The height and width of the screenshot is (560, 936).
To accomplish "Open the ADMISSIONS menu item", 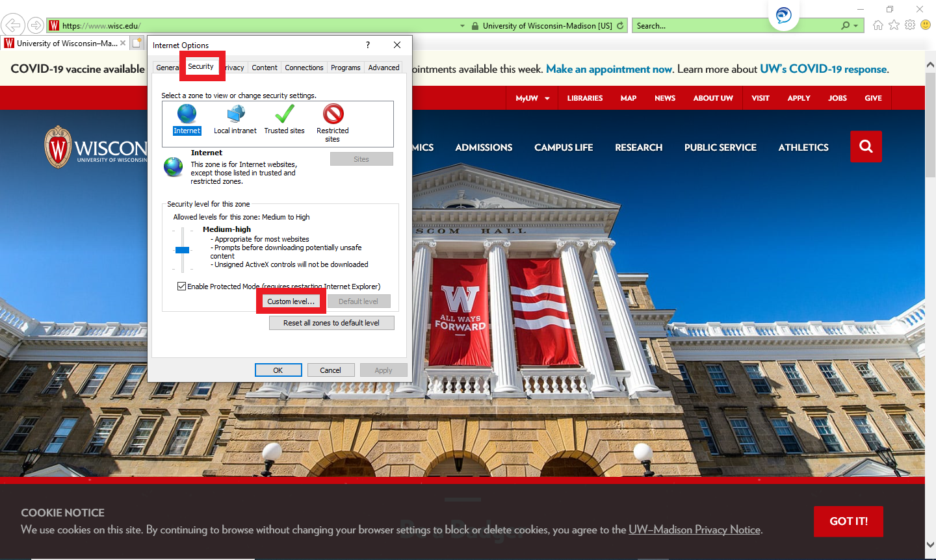I will pos(484,147).
